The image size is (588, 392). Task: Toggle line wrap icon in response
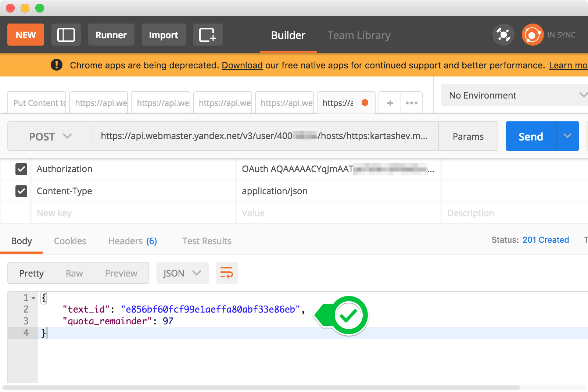(227, 273)
